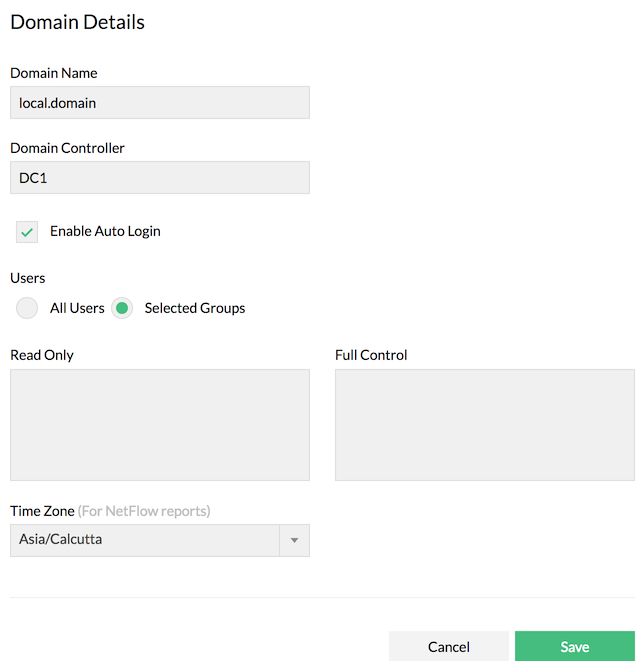Click the "Read Only" label above the left box

click(x=42, y=355)
